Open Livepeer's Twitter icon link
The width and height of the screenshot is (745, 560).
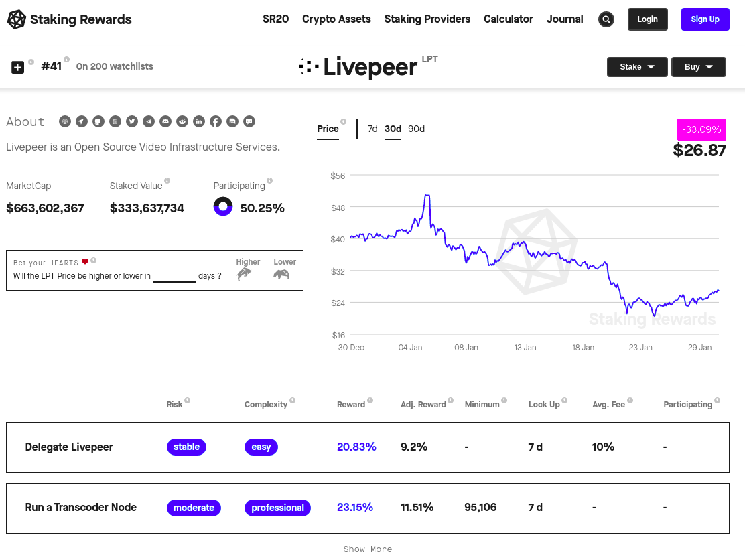coord(132,122)
